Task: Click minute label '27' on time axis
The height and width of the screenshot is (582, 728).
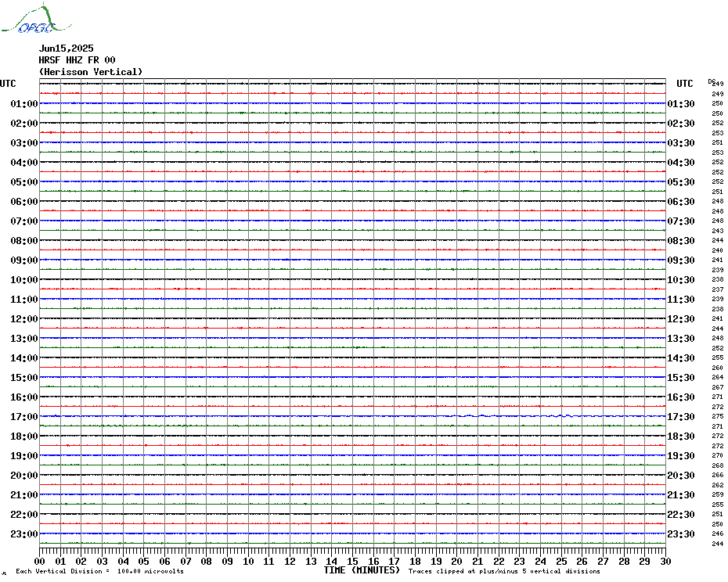Action: [x=603, y=561]
